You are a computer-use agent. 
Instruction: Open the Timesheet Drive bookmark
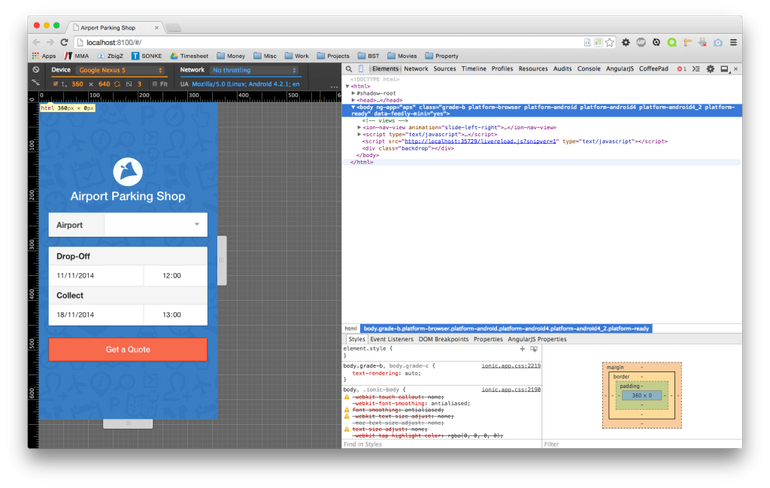tap(189, 56)
